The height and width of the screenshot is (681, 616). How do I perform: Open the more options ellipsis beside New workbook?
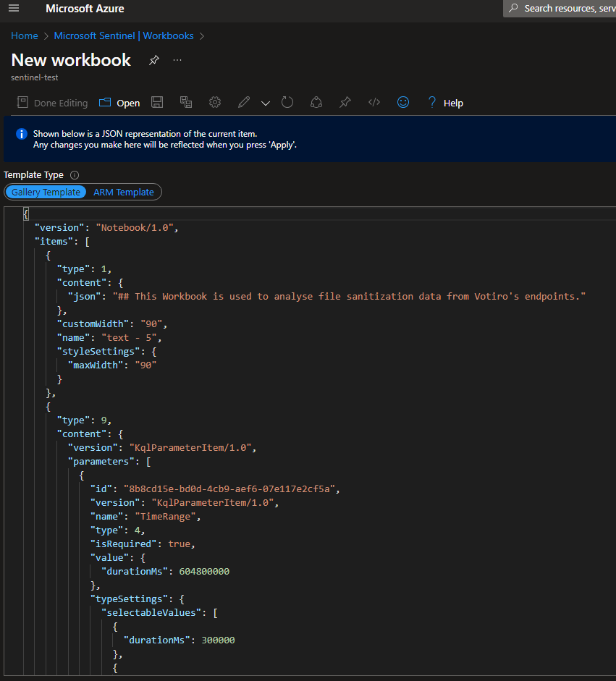177,60
